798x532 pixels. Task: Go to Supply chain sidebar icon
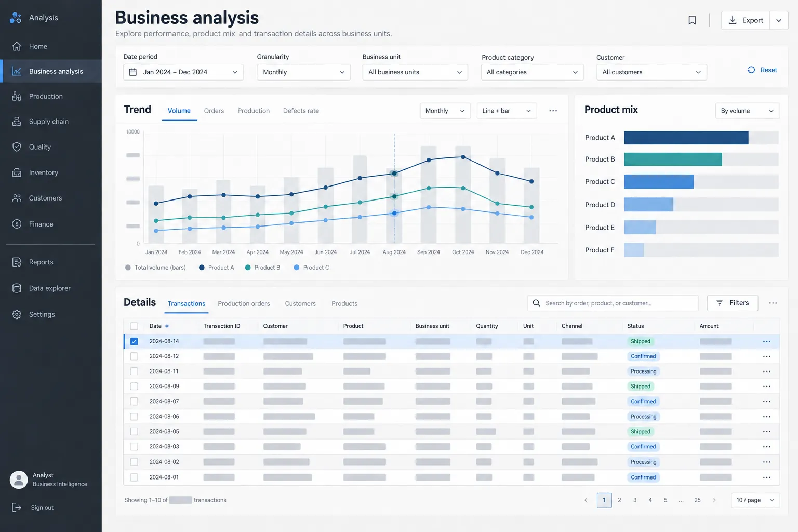[x=17, y=122]
